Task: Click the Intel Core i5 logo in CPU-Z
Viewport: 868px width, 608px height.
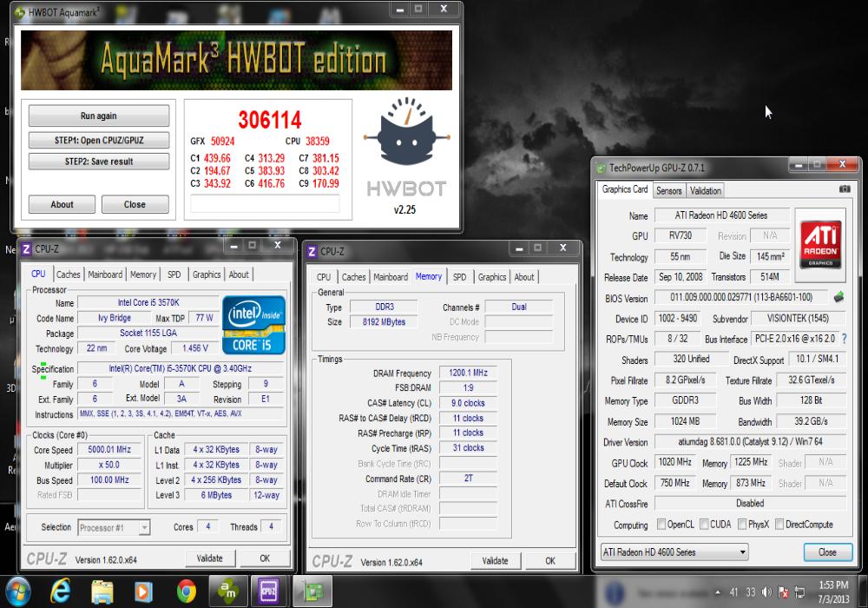Action: pos(254,325)
